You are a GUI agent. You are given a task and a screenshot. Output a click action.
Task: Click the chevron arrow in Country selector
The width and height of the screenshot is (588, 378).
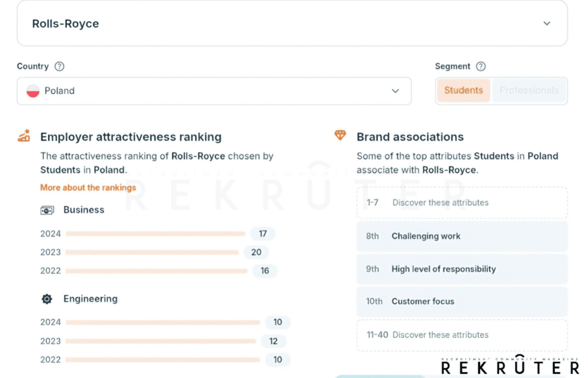pyautogui.click(x=395, y=91)
